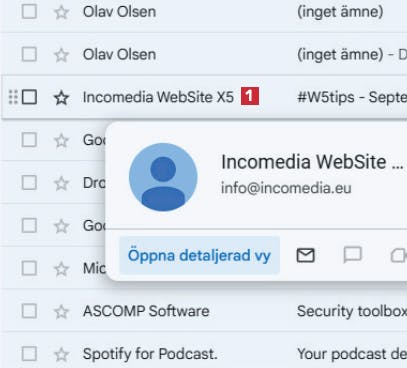Star the ASCOMP Software email
The image size is (407, 368).
coord(61,312)
